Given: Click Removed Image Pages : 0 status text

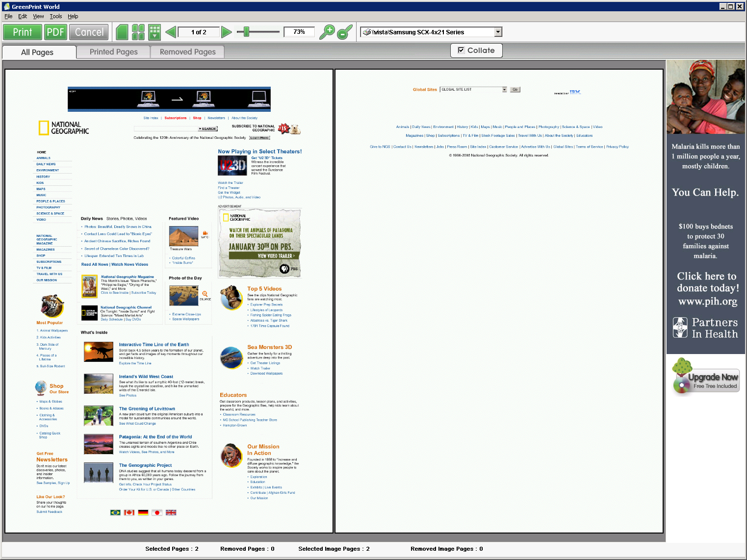Looking at the screenshot, I should pos(447,549).
